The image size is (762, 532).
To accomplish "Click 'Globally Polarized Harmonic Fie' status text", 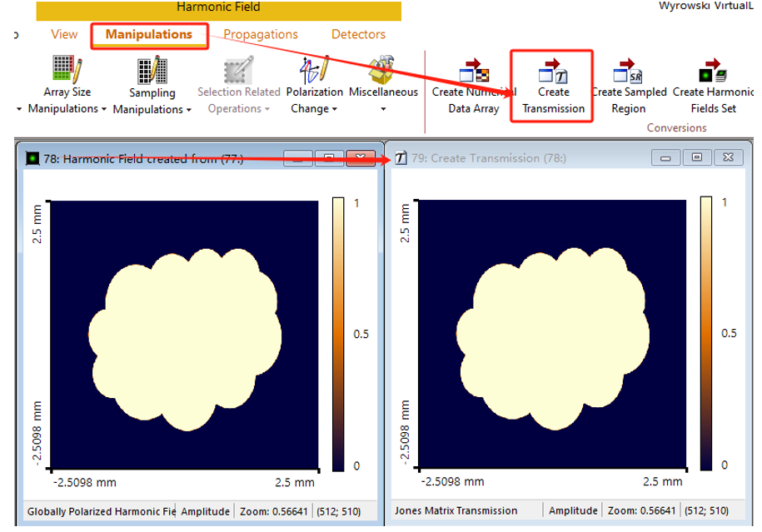I will 101,511.
